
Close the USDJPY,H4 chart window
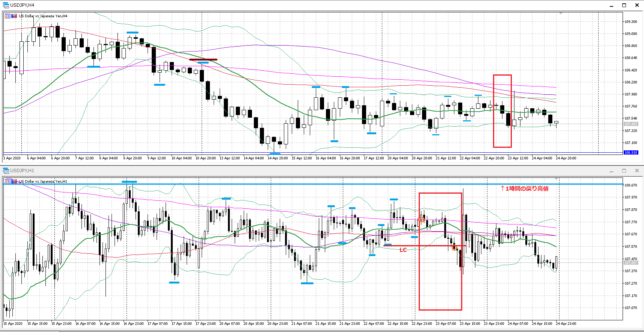pos(637,5)
